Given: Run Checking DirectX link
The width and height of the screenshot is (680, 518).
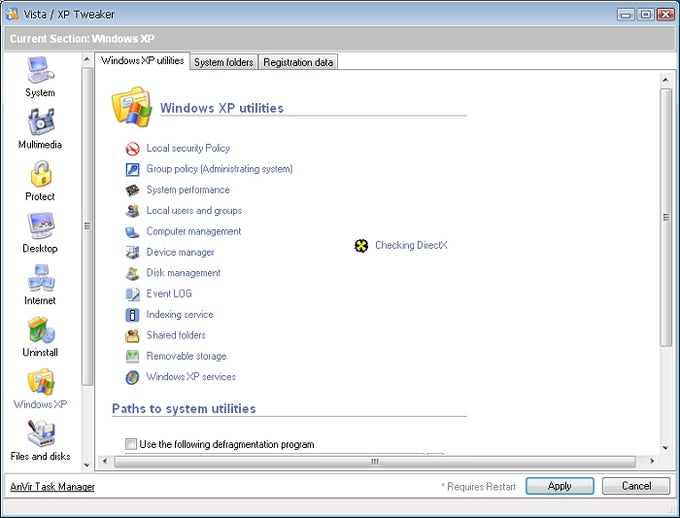Looking at the screenshot, I should point(411,245).
